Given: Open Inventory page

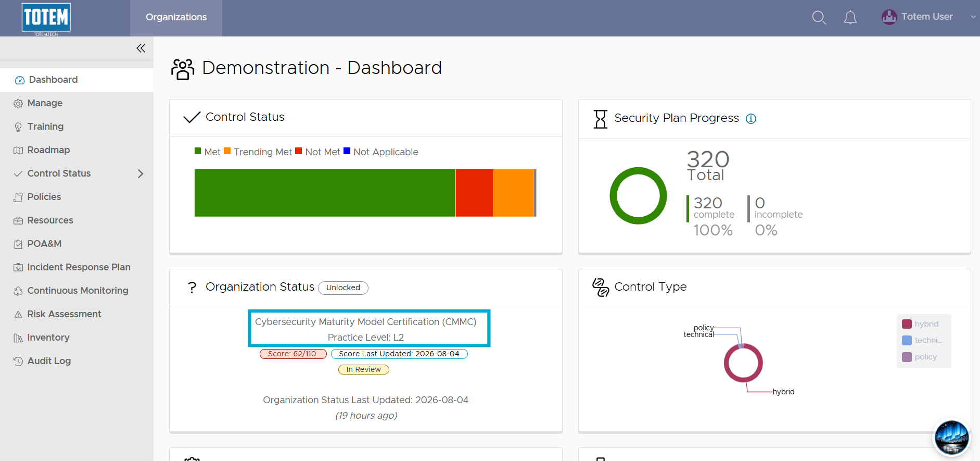Looking at the screenshot, I should [x=77, y=338].
